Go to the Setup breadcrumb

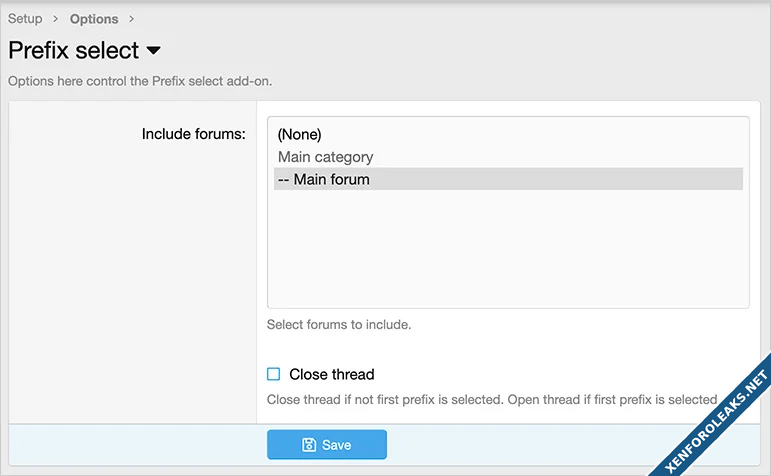click(25, 19)
